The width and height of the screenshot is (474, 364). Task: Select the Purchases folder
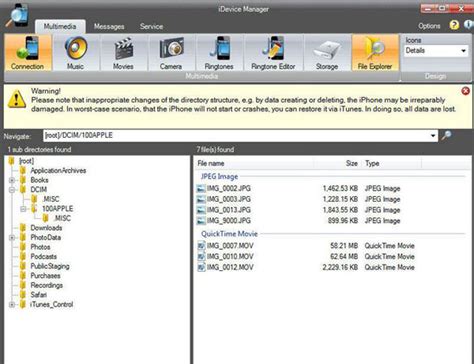[45, 276]
